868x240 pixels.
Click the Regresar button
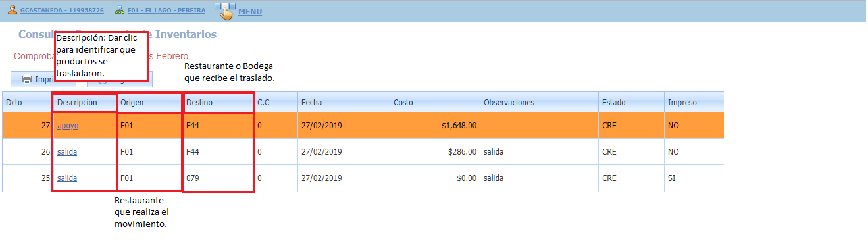point(120,79)
